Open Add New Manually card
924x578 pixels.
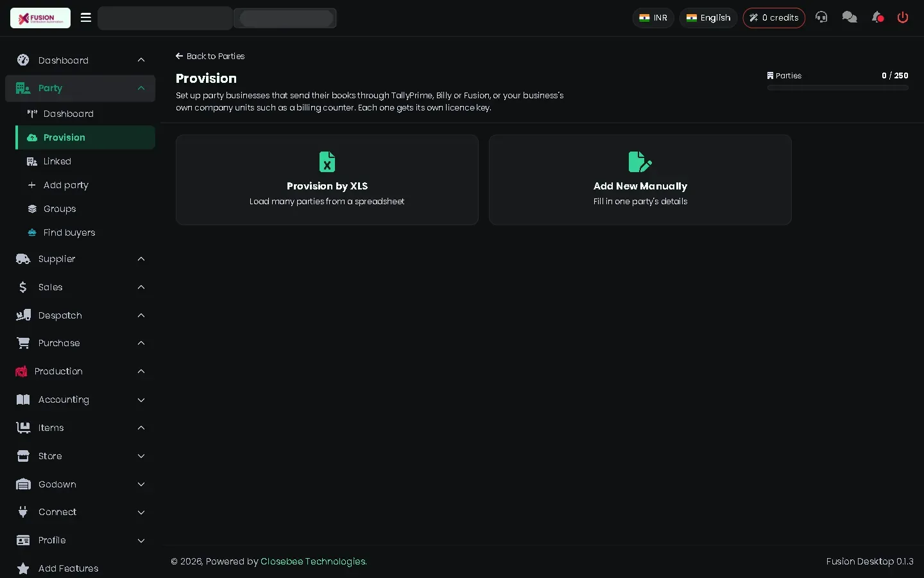(640, 180)
